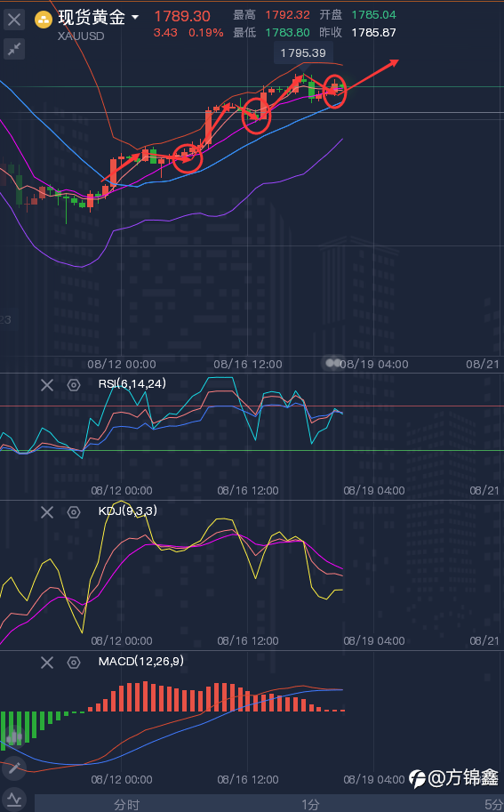504x812 pixels.
Task: Open MACD(12,26,9) settings hexagon icon
Action: [74, 663]
